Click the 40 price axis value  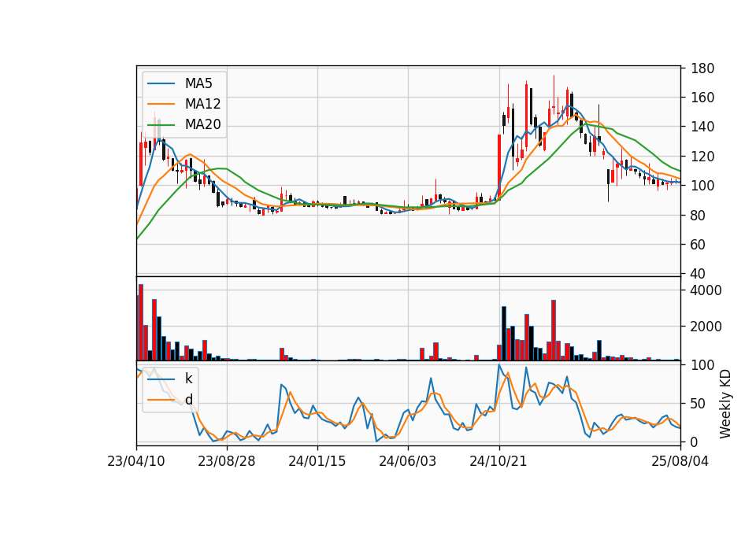(x=699, y=274)
